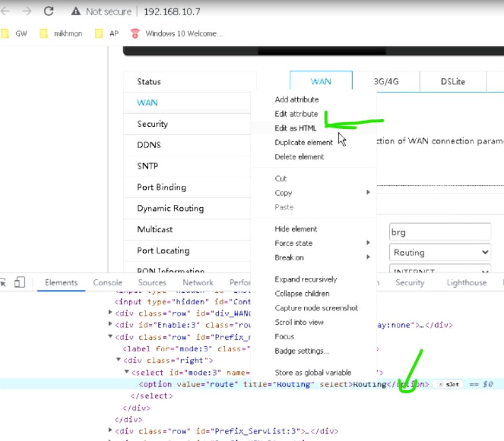
Task: Choose Scroll into view
Action: coord(313,322)
